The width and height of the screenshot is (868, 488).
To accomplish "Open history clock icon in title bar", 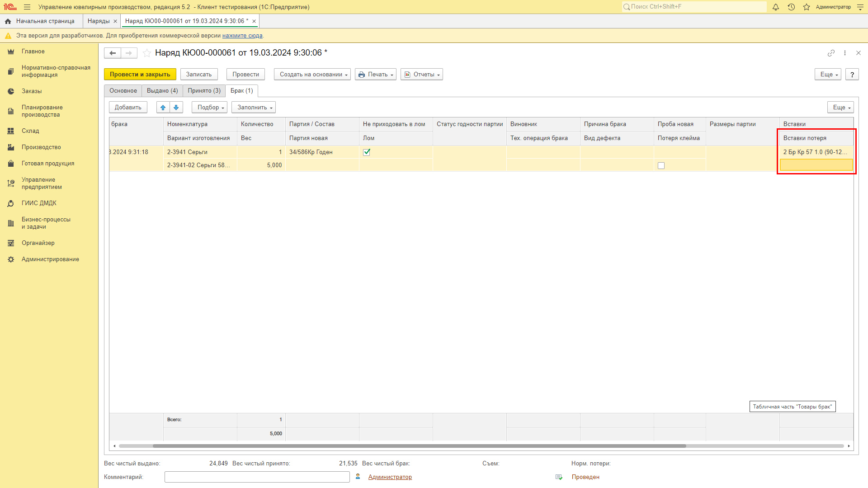I will tap(791, 7).
